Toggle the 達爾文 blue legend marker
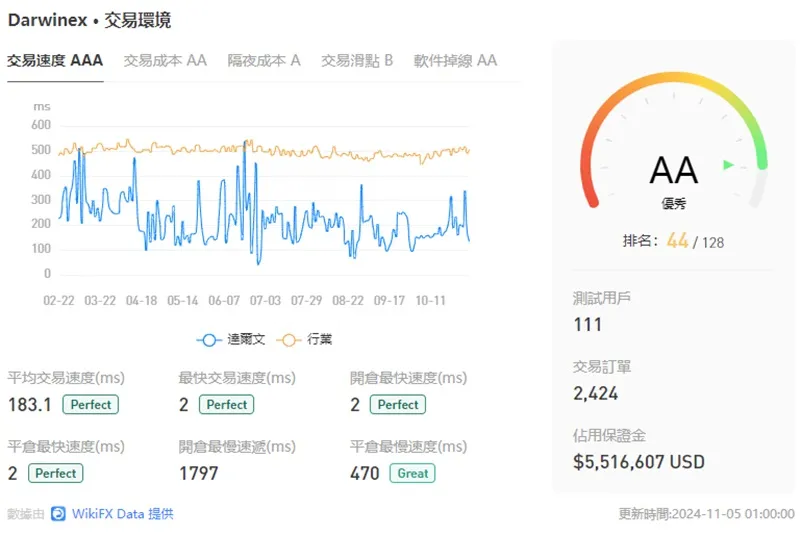 tap(208, 340)
